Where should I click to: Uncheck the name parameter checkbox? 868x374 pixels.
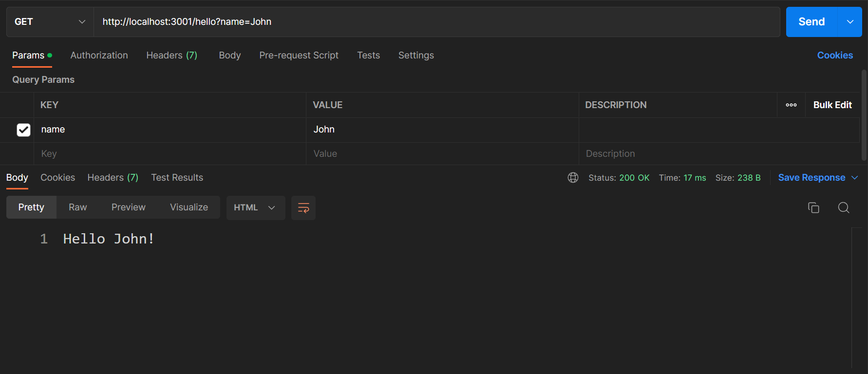23,130
